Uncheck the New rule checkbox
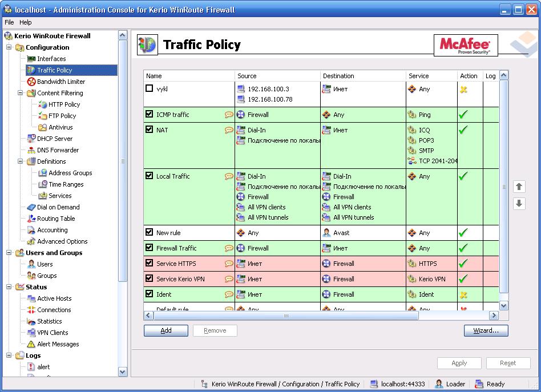Image resolution: width=541 pixels, height=392 pixels. click(149, 232)
